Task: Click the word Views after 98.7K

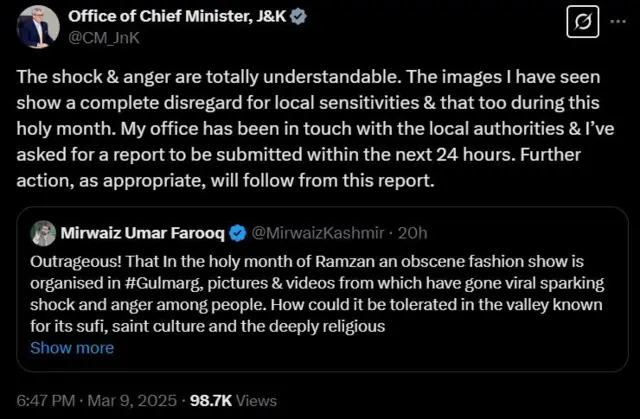Action: click(x=257, y=398)
